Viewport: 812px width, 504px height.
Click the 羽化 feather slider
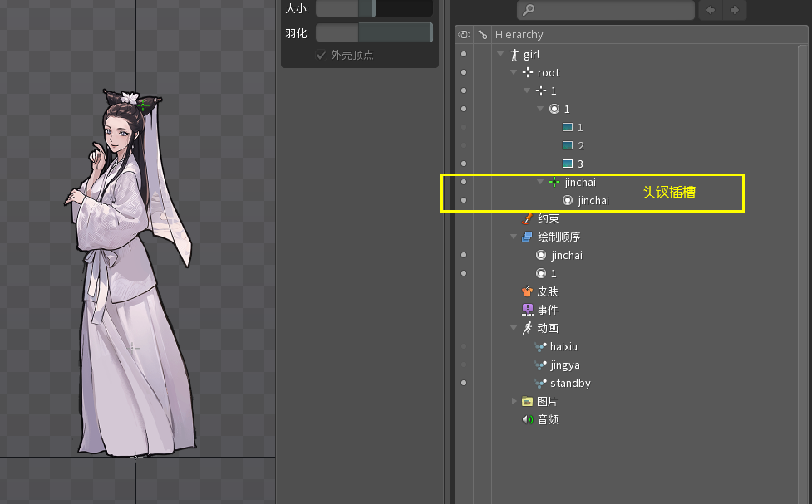(373, 32)
